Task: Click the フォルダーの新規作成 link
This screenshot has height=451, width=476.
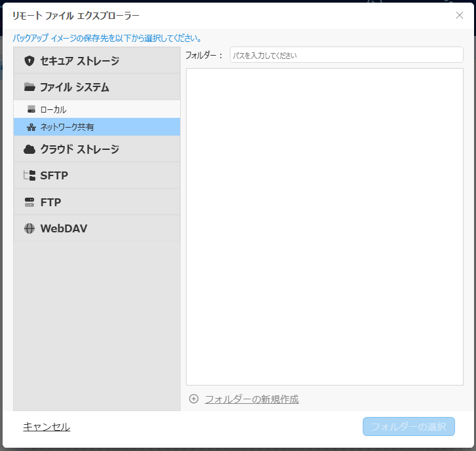Action: [x=251, y=399]
